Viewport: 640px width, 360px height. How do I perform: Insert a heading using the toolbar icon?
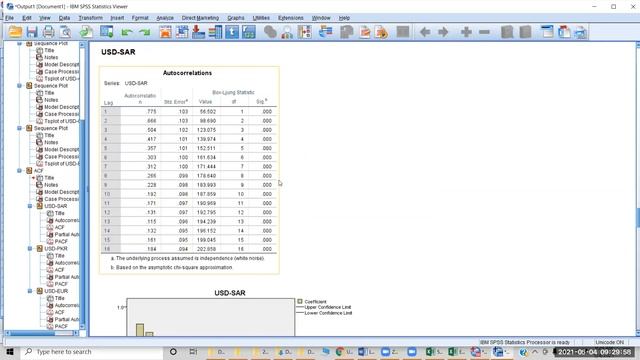point(547,32)
